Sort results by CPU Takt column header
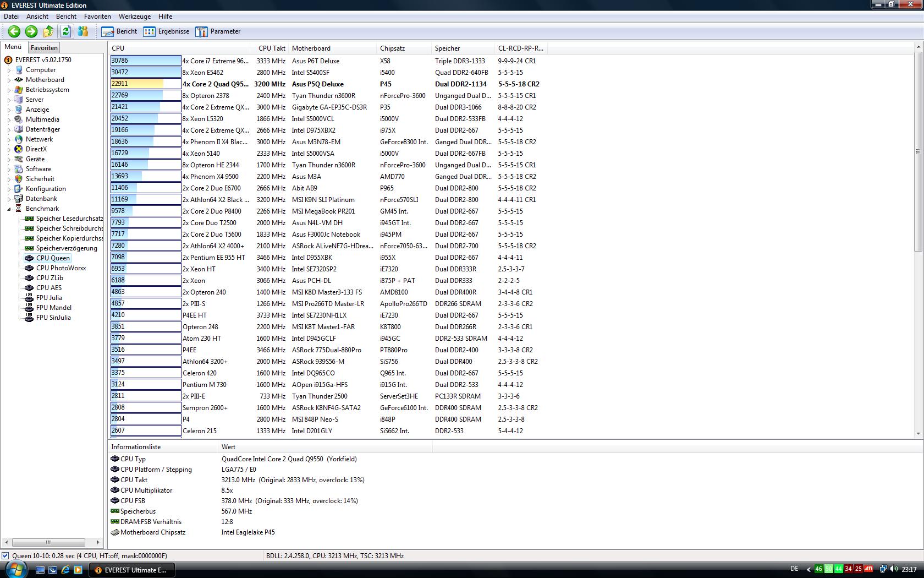 click(x=272, y=48)
